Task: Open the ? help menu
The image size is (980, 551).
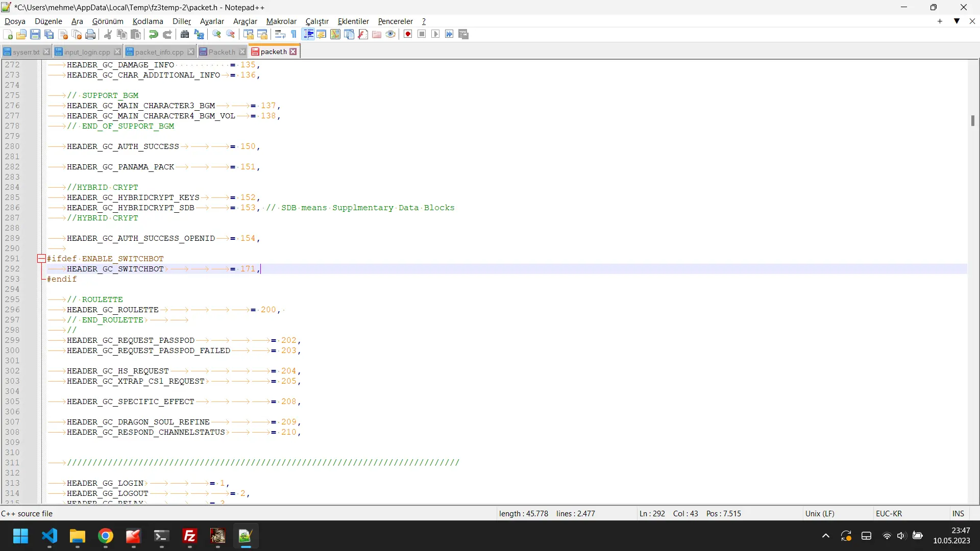Action: [x=424, y=21]
